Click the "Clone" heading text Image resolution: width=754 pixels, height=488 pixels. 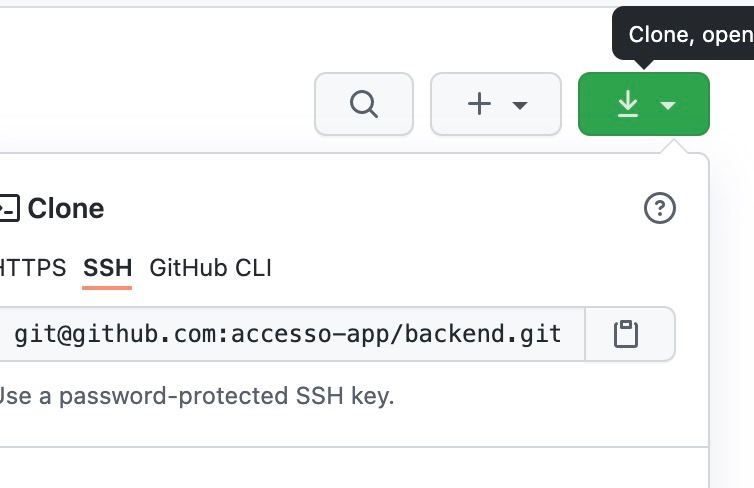66,209
